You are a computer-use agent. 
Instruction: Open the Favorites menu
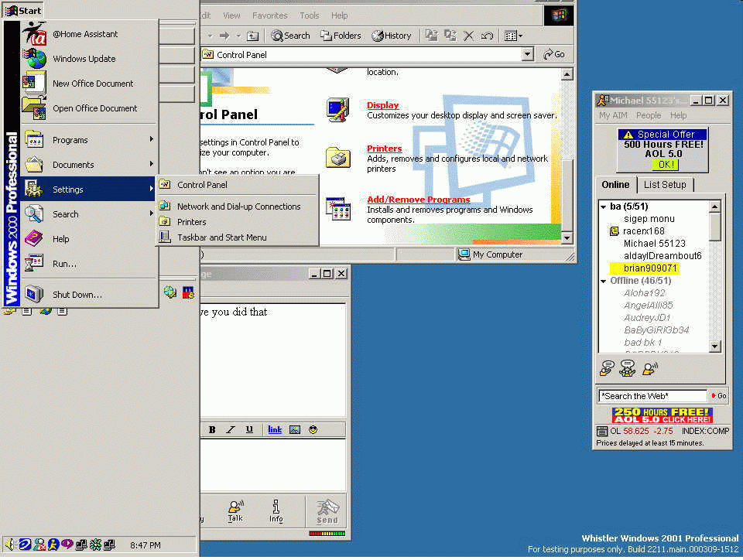(x=269, y=15)
